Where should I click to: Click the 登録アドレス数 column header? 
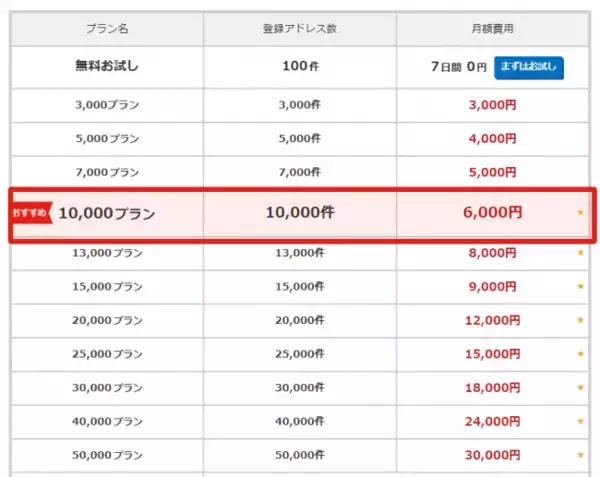299,29
